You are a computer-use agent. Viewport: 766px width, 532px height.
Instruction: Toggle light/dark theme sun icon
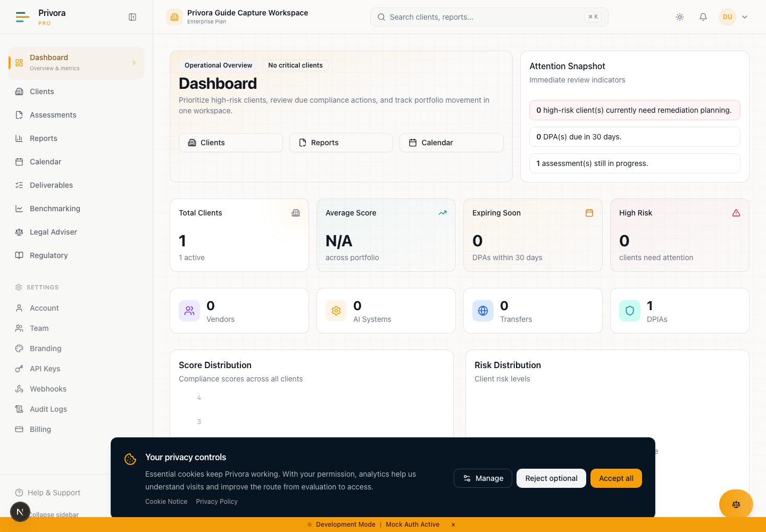pyautogui.click(x=680, y=17)
